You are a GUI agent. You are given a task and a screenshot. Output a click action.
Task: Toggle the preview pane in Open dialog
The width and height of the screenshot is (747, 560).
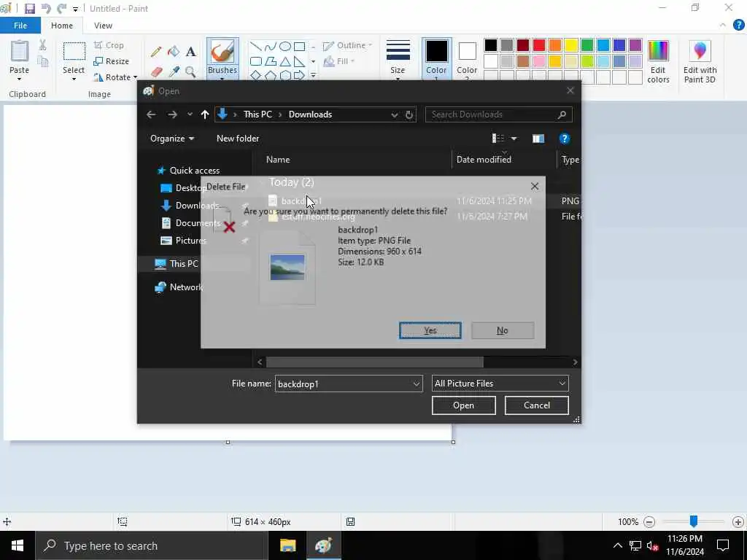[538, 139]
